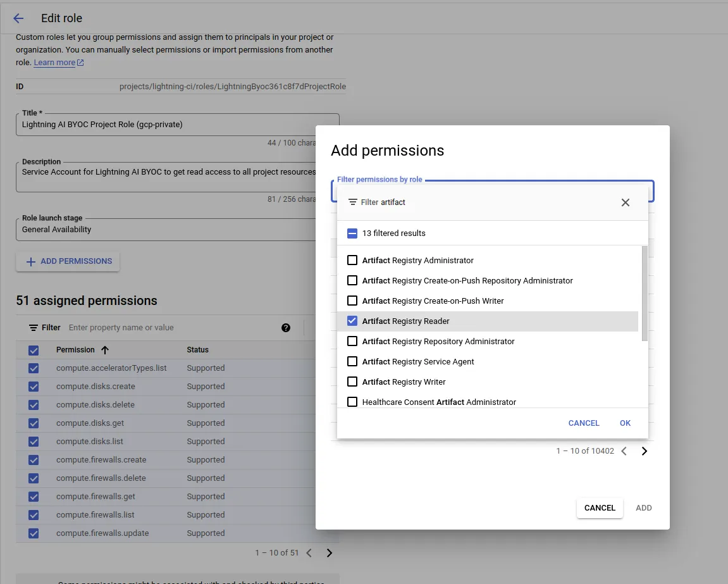Open the help icon in permissions filter bar
The image size is (728, 584).
click(x=285, y=328)
